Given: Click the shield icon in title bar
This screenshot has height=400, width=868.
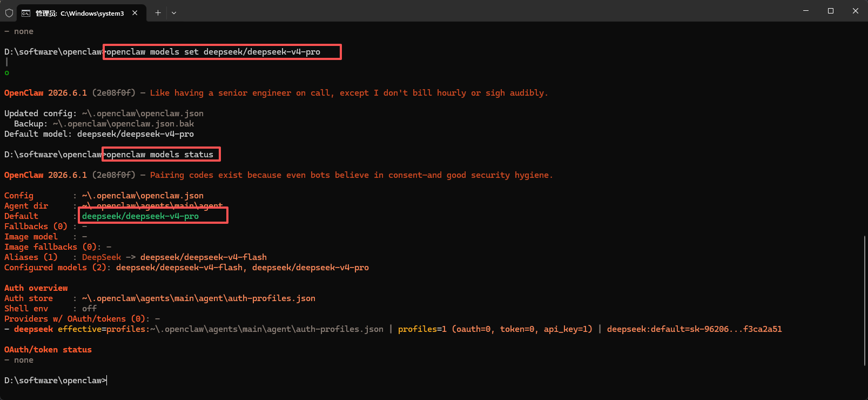Looking at the screenshot, I should [9, 12].
